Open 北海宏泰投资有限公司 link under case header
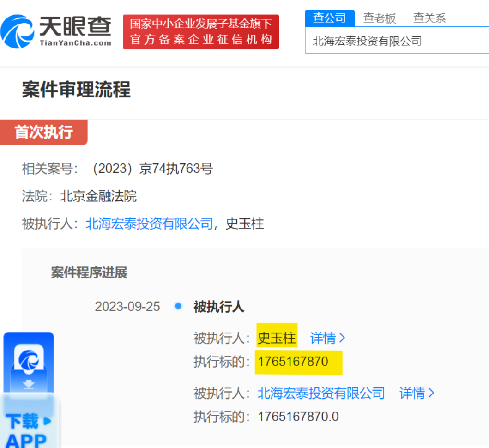Viewport: 489px width, 448px height. [x=149, y=224]
